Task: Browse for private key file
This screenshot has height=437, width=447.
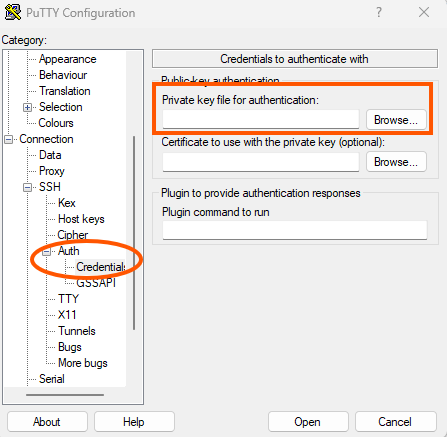Action: click(396, 120)
